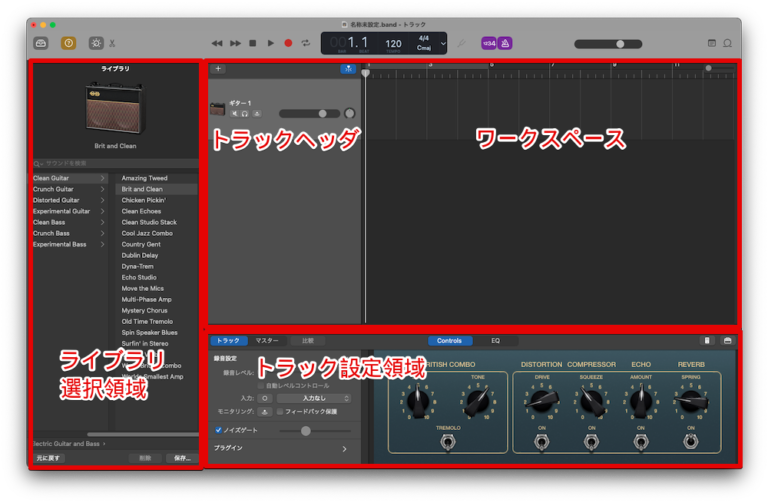Toggle the purple Metronome button

[x=505, y=43]
